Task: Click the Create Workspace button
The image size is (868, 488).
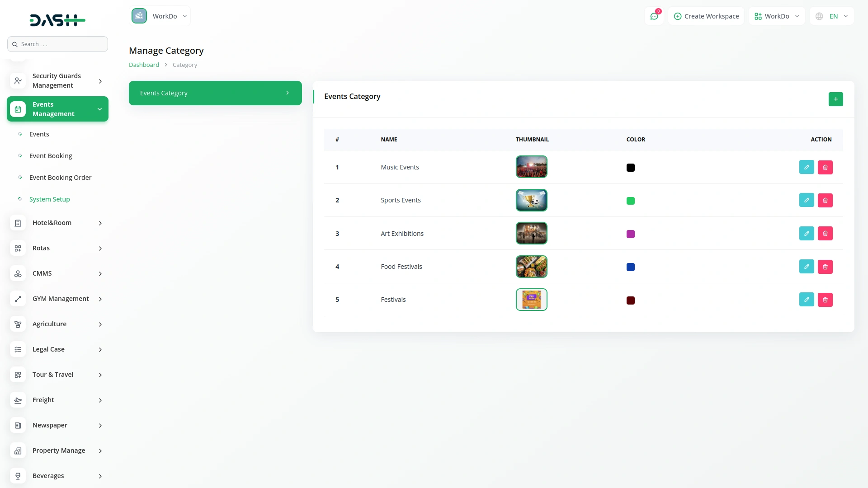Action: pyautogui.click(x=706, y=16)
